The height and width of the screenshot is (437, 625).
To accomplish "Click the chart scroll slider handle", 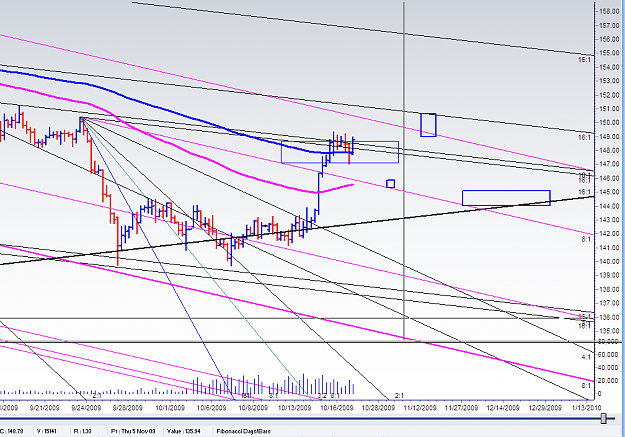I will pos(604,418).
